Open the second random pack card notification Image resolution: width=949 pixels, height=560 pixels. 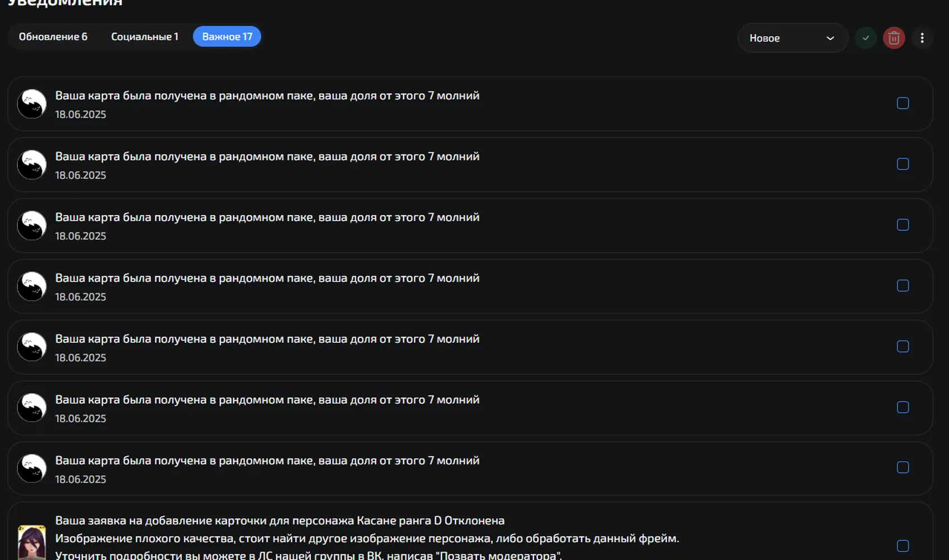[x=470, y=165]
